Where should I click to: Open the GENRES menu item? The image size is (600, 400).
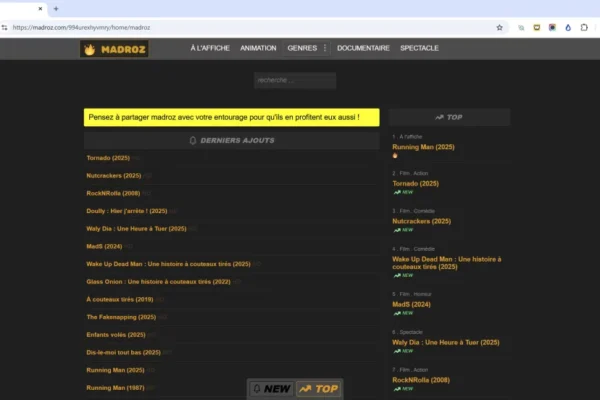click(302, 48)
